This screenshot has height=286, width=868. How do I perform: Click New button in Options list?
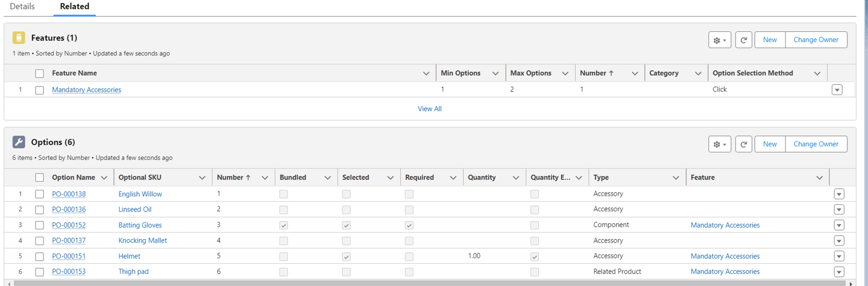(x=770, y=145)
